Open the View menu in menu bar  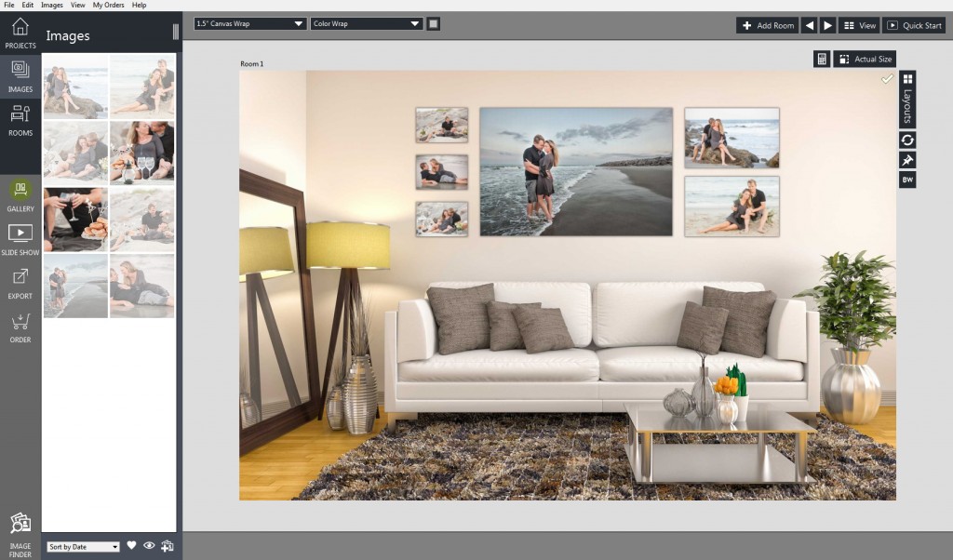click(78, 5)
